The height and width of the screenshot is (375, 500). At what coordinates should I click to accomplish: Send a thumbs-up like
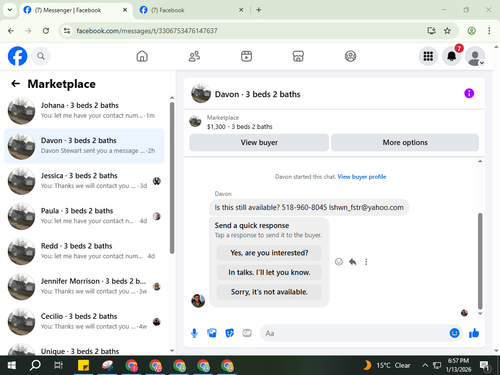474,333
